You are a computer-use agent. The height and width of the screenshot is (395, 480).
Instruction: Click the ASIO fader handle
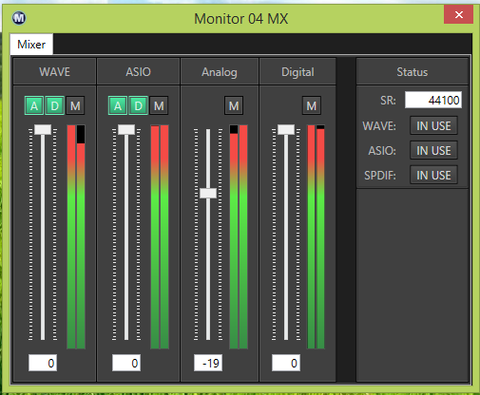[126, 129]
